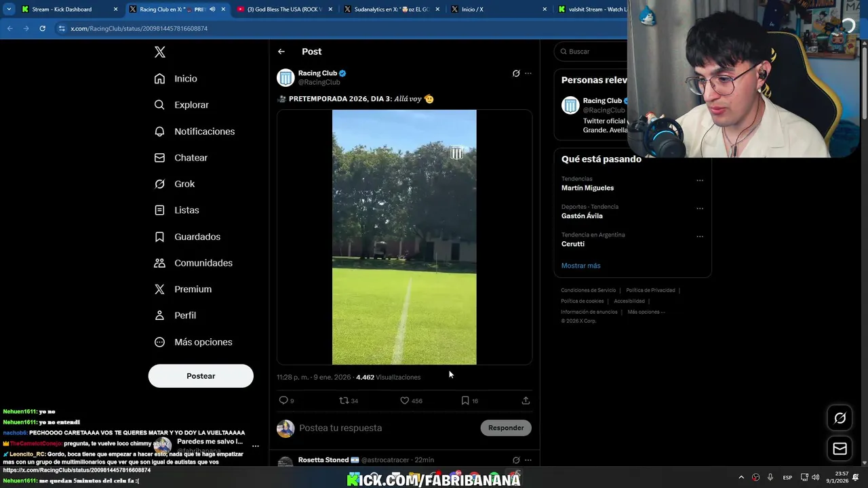Open Rosetta Stoned reply author
Image resolution: width=868 pixels, height=488 pixels.
point(323,460)
